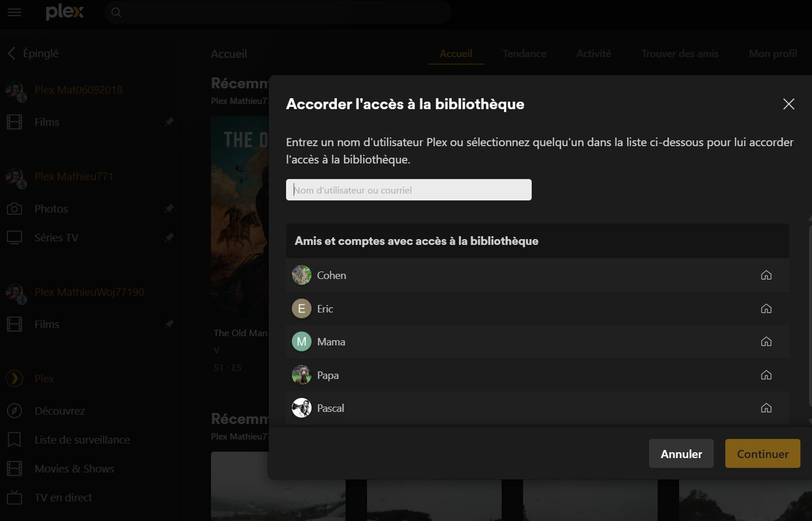Focus the username or email field
812x521 pixels.
click(x=409, y=189)
